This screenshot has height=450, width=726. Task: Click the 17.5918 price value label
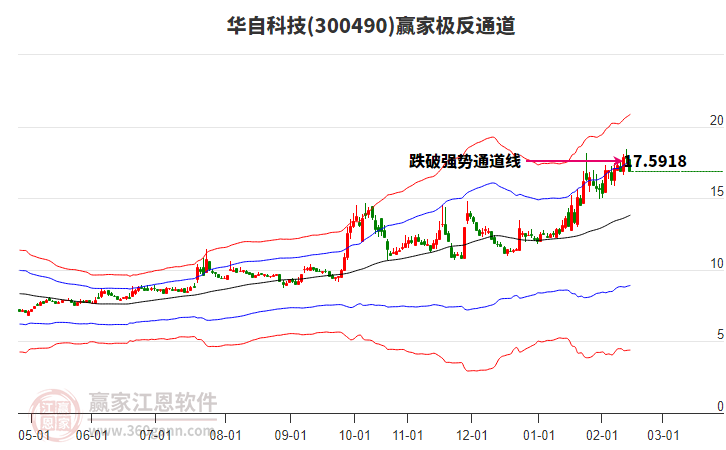coord(656,161)
